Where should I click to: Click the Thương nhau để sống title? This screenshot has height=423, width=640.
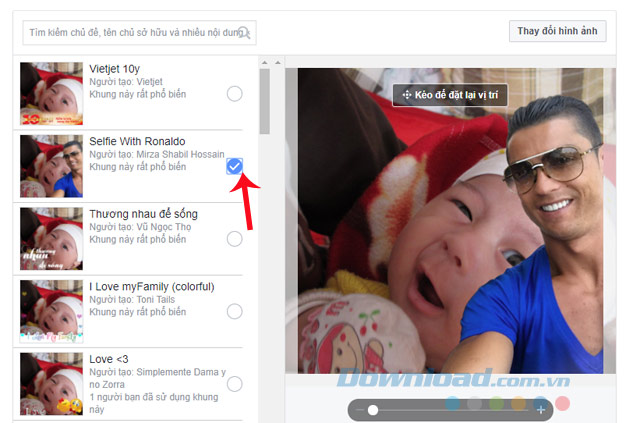click(x=143, y=214)
